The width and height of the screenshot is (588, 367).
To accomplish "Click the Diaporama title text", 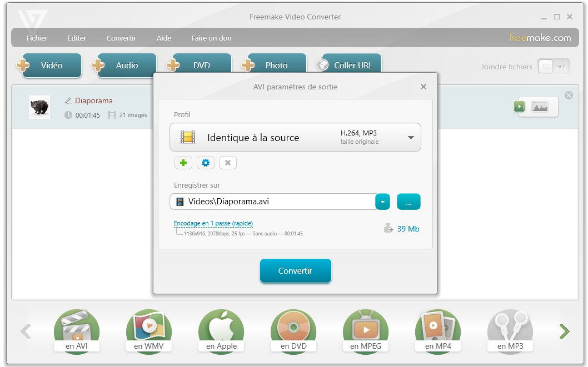I will tap(94, 100).
